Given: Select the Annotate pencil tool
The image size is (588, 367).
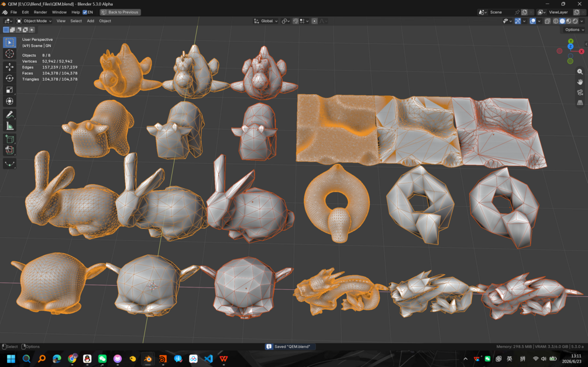Looking at the screenshot, I should [9, 114].
